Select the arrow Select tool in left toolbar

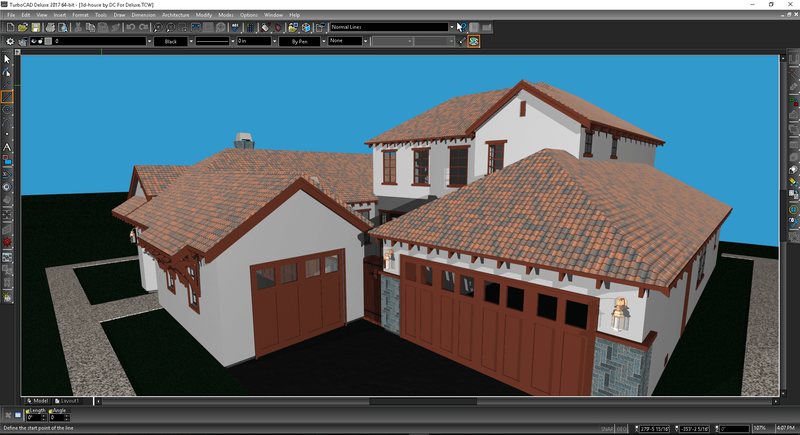[7, 60]
